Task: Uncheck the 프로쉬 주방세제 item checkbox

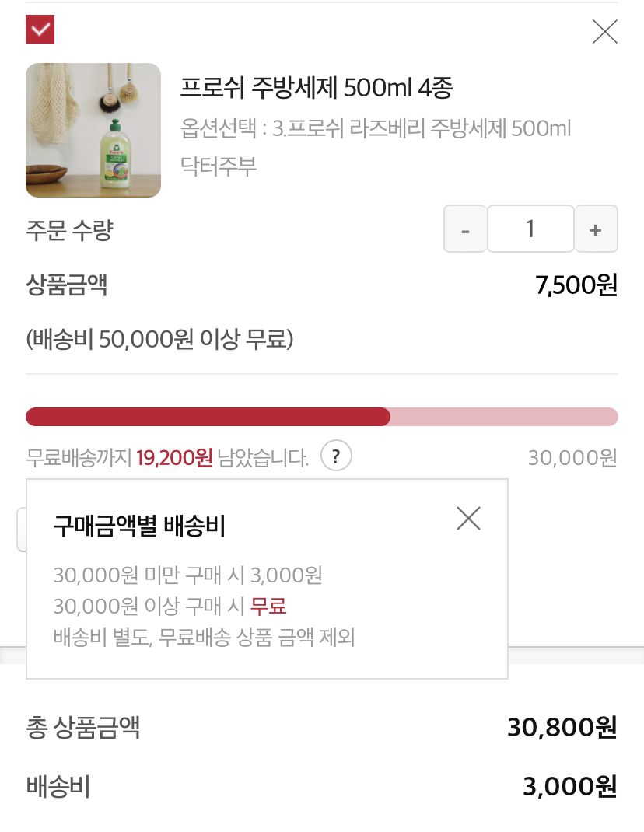Action: point(40,30)
